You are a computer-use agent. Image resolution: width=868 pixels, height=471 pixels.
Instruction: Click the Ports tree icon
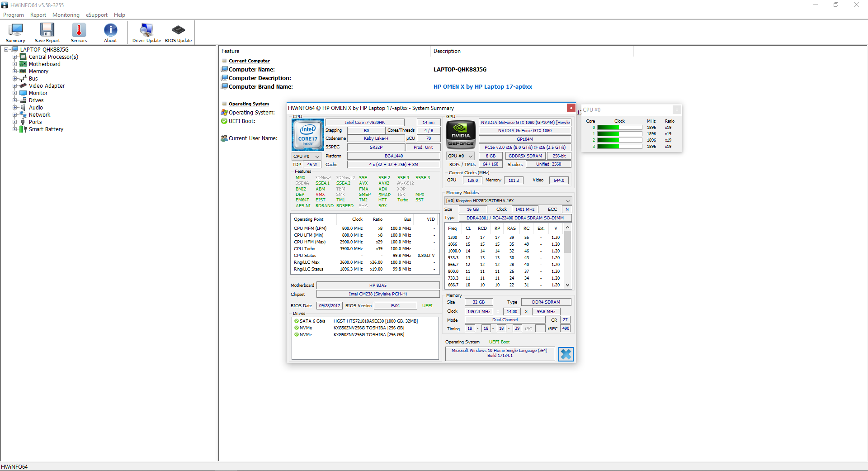point(23,122)
